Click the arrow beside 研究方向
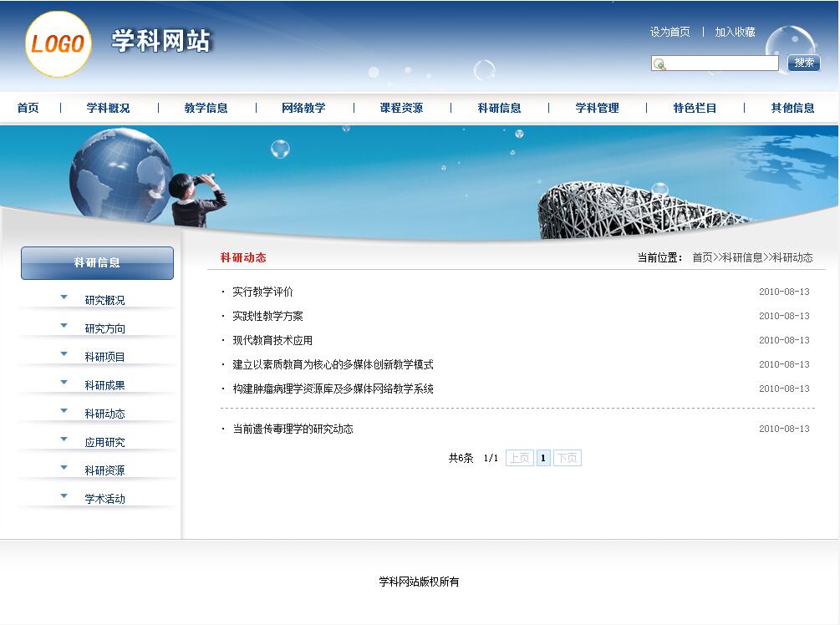This screenshot has width=840, height=625. click(64, 326)
